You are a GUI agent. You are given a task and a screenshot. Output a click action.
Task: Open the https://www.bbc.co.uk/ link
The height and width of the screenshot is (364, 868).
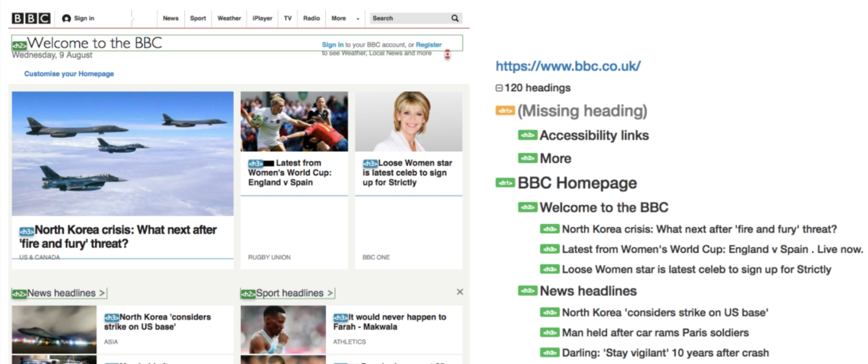(568, 66)
